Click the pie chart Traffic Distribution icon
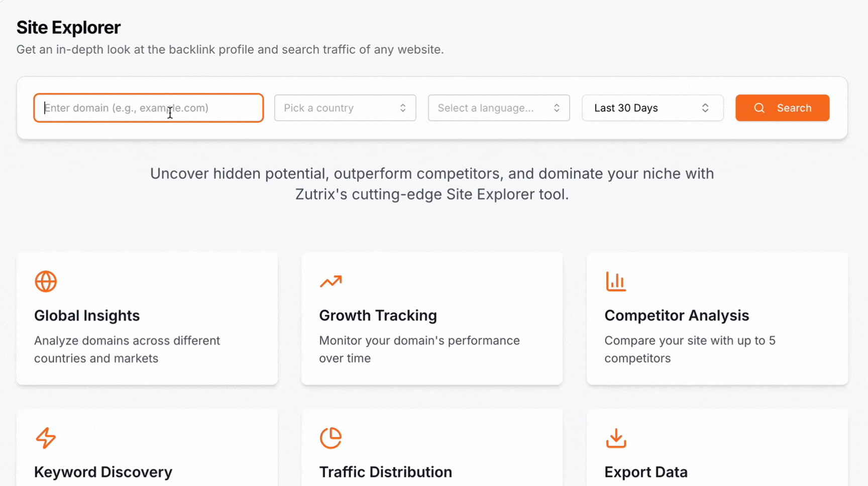 pyautogui.click(x=331, y=438)
